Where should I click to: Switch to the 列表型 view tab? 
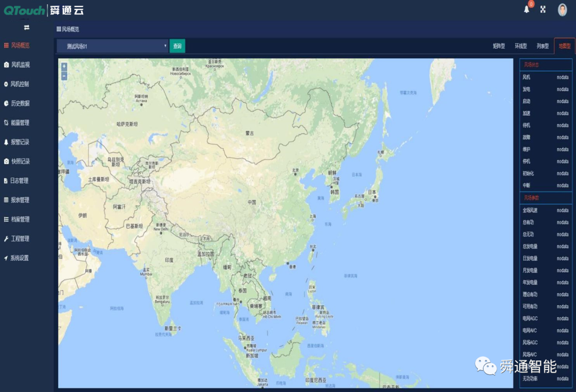click(542, 46)
